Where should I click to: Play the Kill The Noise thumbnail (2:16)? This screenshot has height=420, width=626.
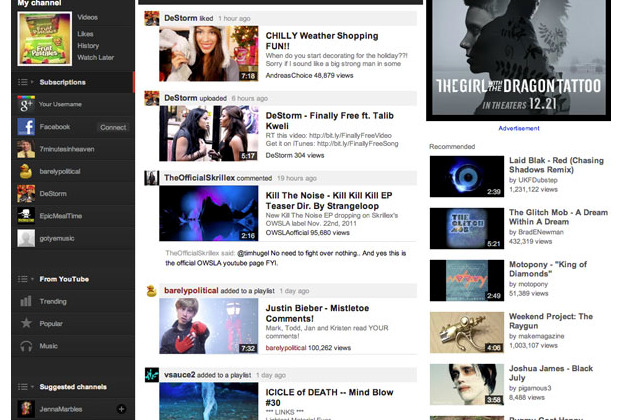pos(208,213)
